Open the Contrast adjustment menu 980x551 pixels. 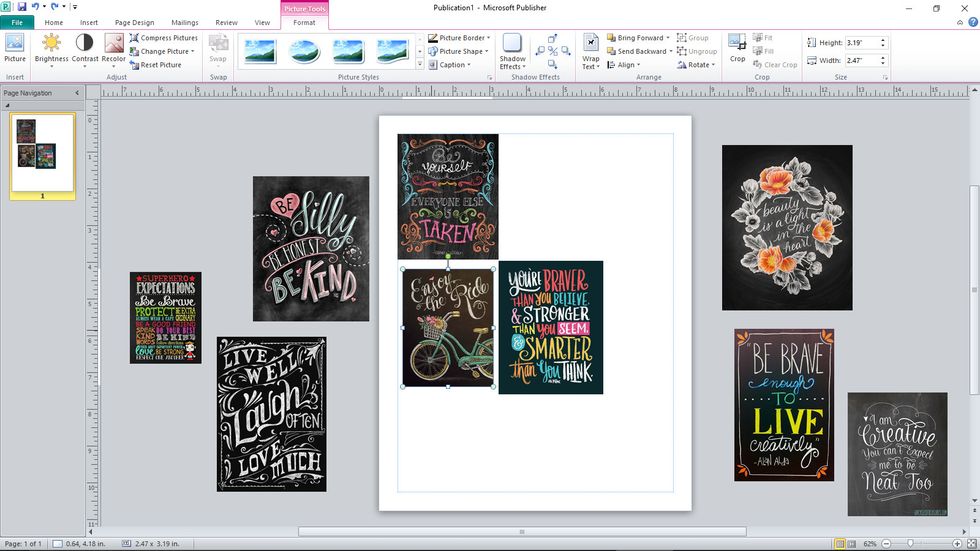84,49
